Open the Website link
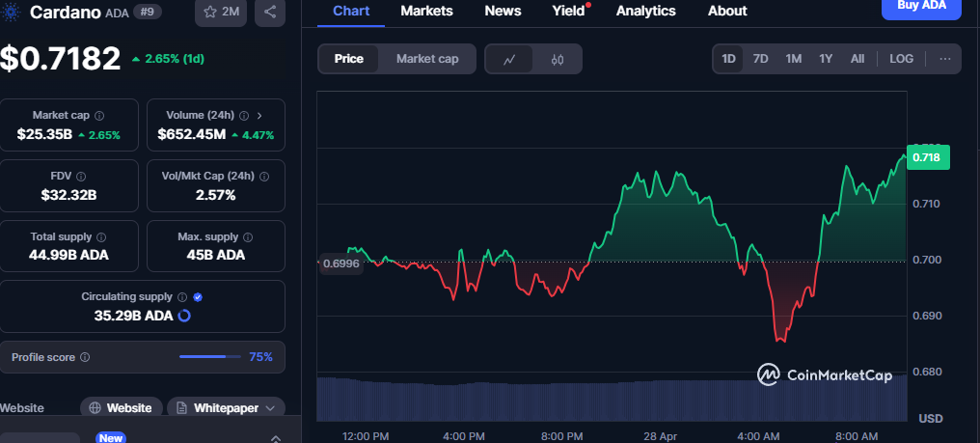Image resolution: width=980 pixels, height=443 pixels. [x=122, y=408]
